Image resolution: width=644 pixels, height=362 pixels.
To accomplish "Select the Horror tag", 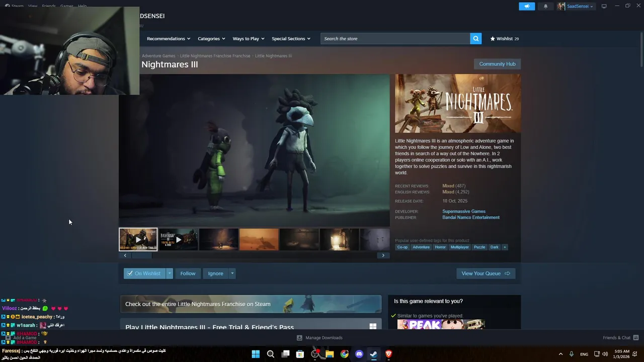I will (440, 247).
